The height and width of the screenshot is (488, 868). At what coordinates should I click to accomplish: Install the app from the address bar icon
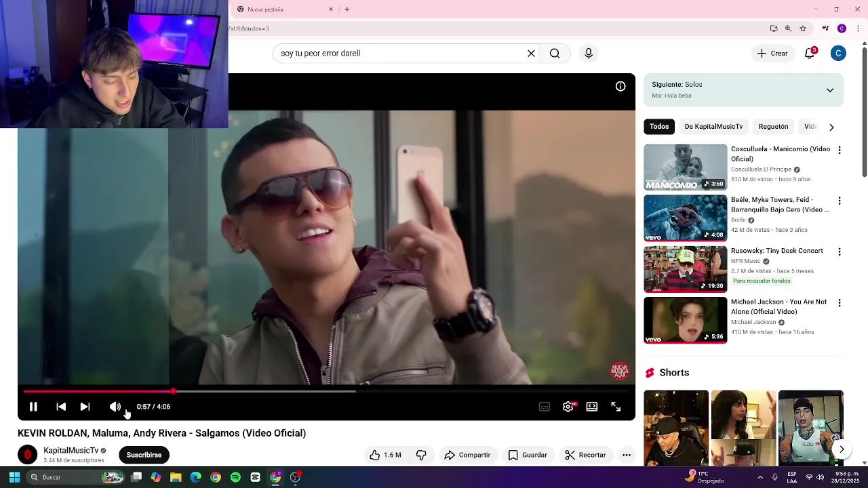point(774,28)
